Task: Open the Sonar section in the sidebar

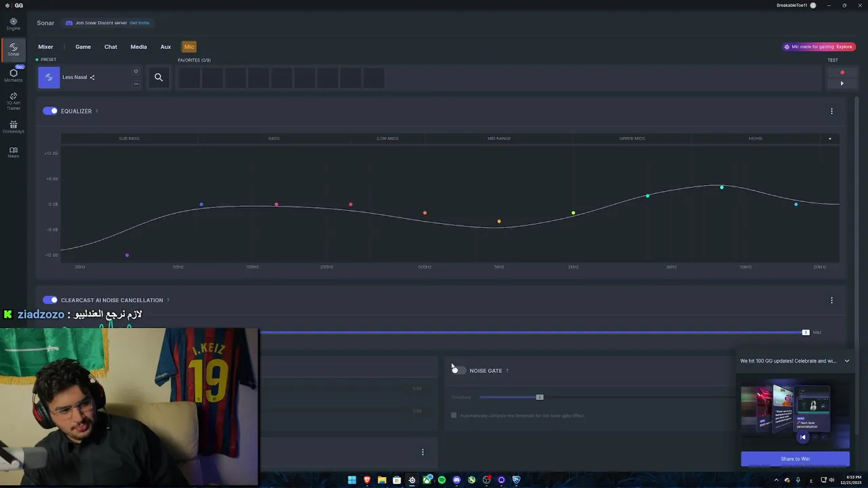Action: 13,49
